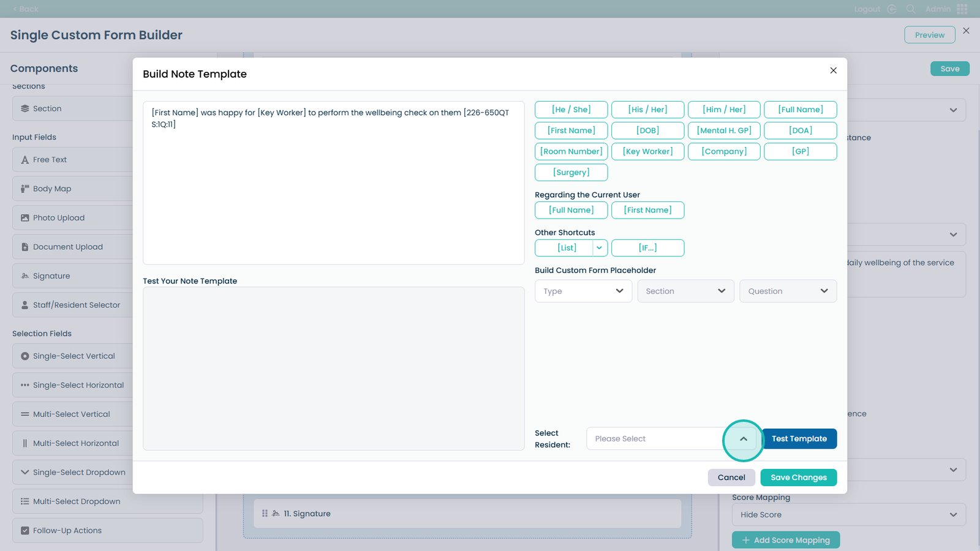This screenshot has height=551, width=980.
Task: Click the Test Your Note Template output area
Action: [x=334, y=369]
